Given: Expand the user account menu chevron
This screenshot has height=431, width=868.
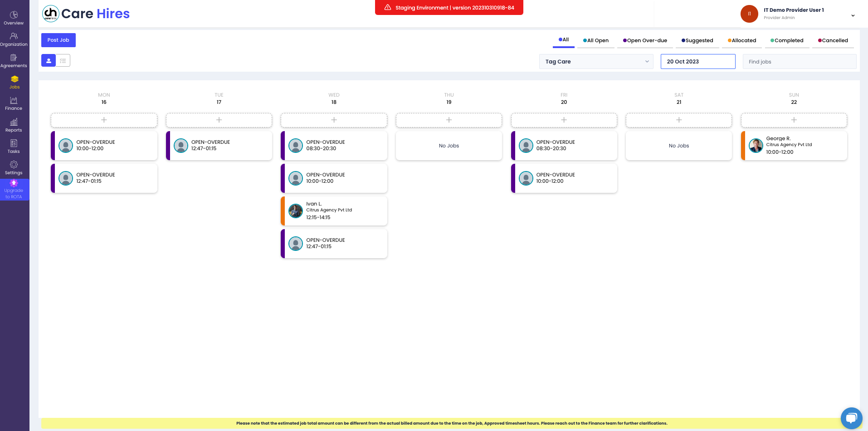Looking at the screenshot, I should tap(853, 15).
